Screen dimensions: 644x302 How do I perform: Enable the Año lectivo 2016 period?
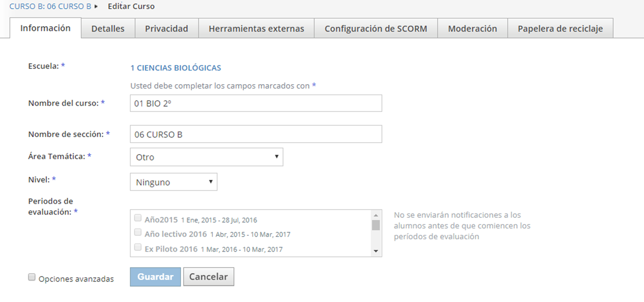pyautogui.click(x=137, y=232)
